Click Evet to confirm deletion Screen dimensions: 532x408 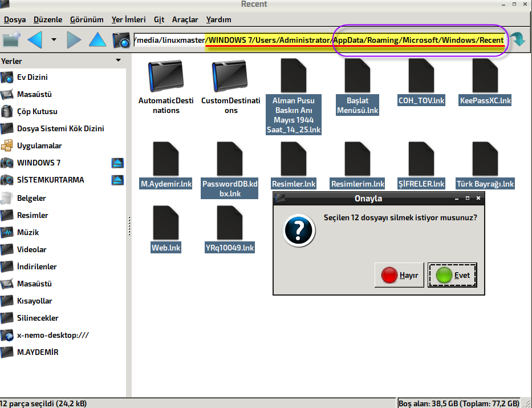(x=452, y=275)
